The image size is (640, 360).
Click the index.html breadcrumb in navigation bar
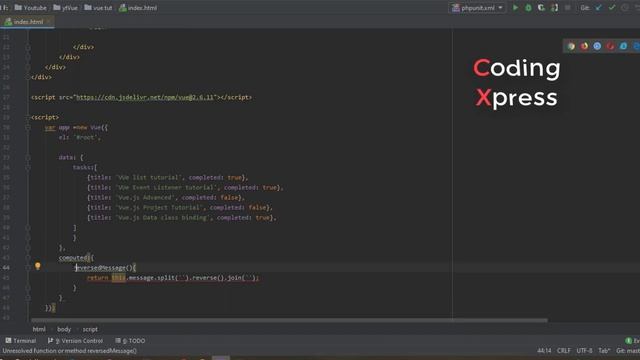[138, 8]
